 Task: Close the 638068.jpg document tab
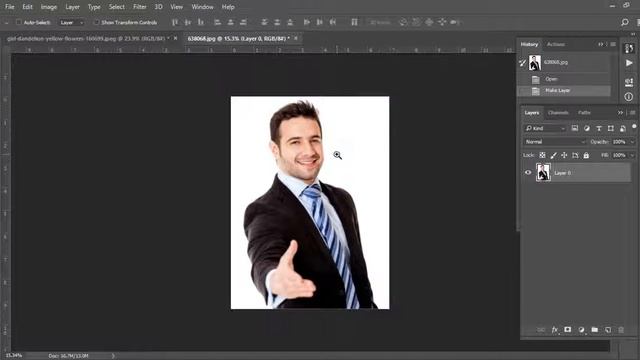(x=296, y=38)
